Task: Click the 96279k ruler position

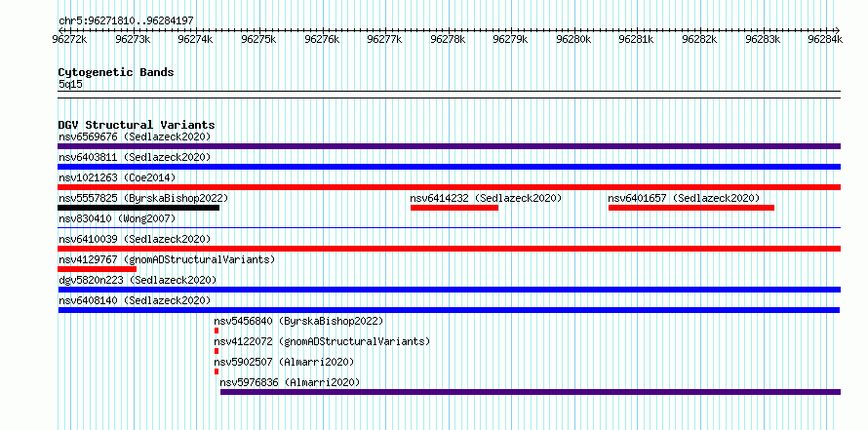Action: [510, 39]
